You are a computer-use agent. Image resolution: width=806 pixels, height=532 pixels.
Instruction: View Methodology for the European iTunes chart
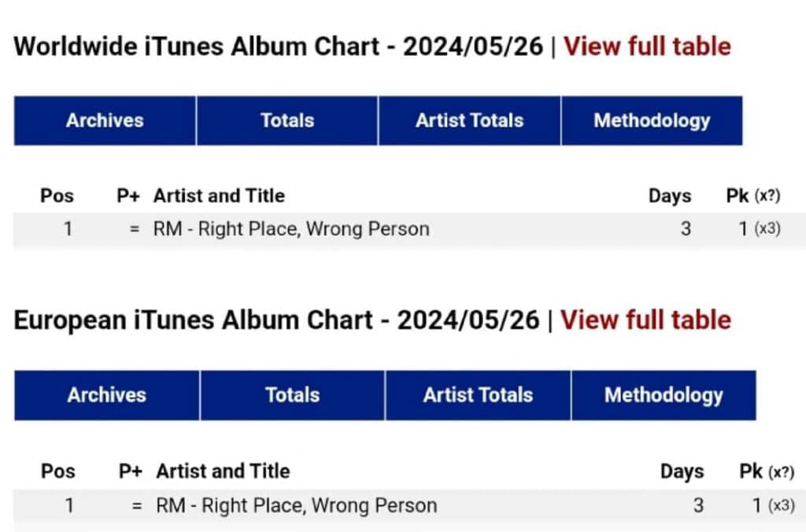[x=664, y=395]
